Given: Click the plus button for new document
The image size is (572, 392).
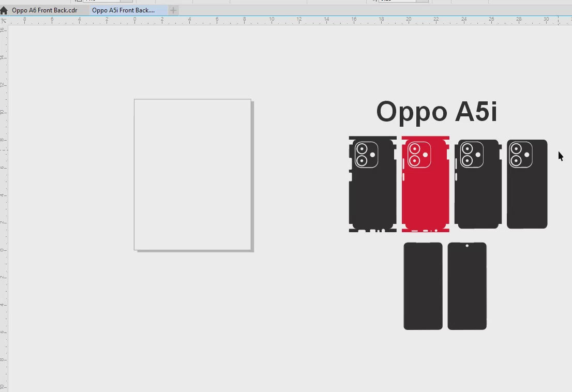Looking at the screenshot, I should 173,10.
